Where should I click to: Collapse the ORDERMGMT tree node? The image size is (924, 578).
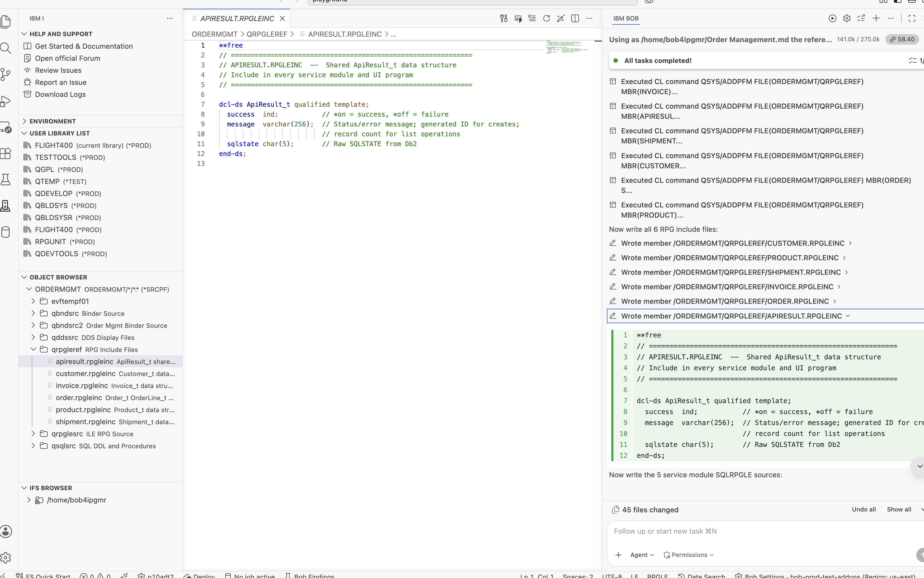coord(29,289)
